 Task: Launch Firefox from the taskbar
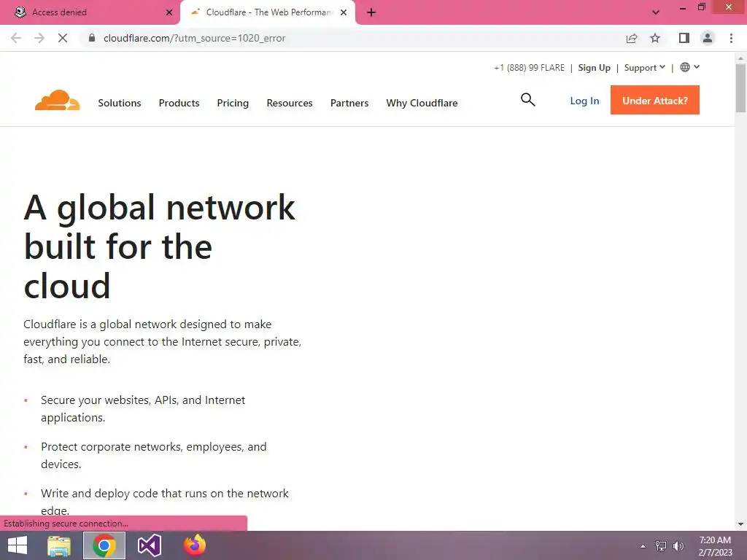[x=194, y=545]
